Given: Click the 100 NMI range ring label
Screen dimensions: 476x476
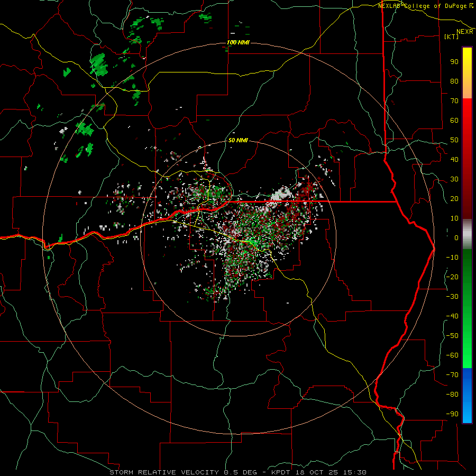Looking at the screenshot, I should point(238,42).
